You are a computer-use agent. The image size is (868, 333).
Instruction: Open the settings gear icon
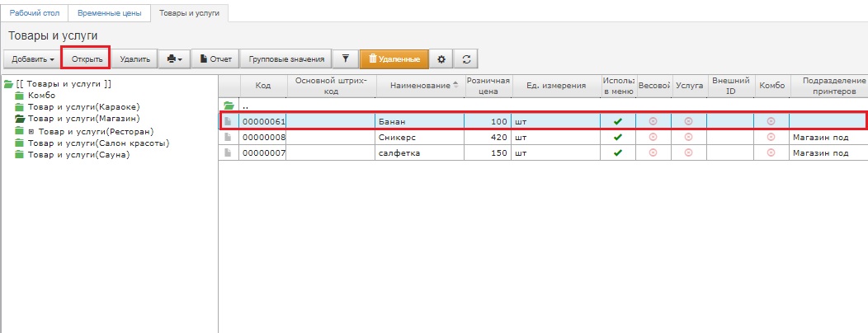(x=441, y=59)
